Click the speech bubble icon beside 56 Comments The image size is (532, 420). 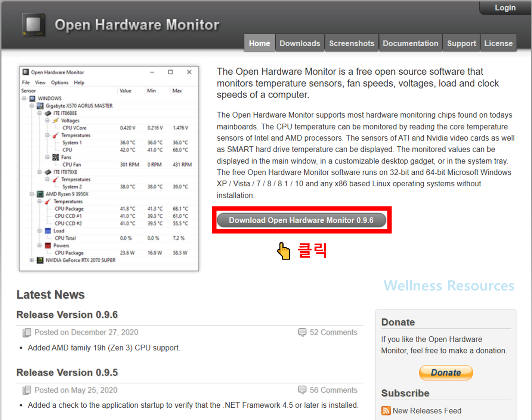click(302, 390)
